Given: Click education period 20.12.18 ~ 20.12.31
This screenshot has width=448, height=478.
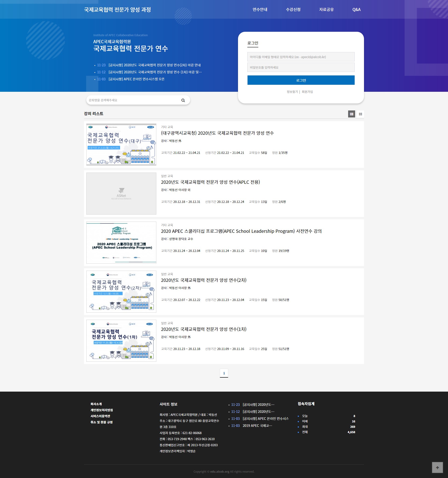Looking at the screenshot, I should point(187,202).
